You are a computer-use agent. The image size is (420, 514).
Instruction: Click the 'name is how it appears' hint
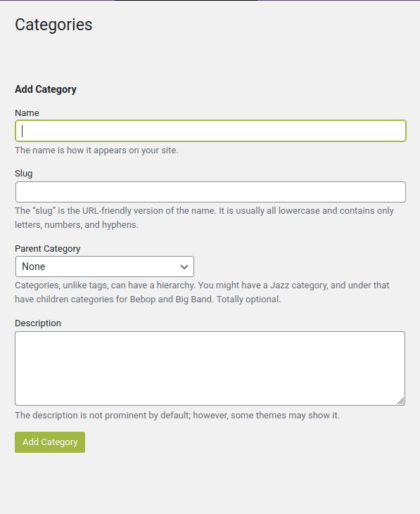pos(96,150)
